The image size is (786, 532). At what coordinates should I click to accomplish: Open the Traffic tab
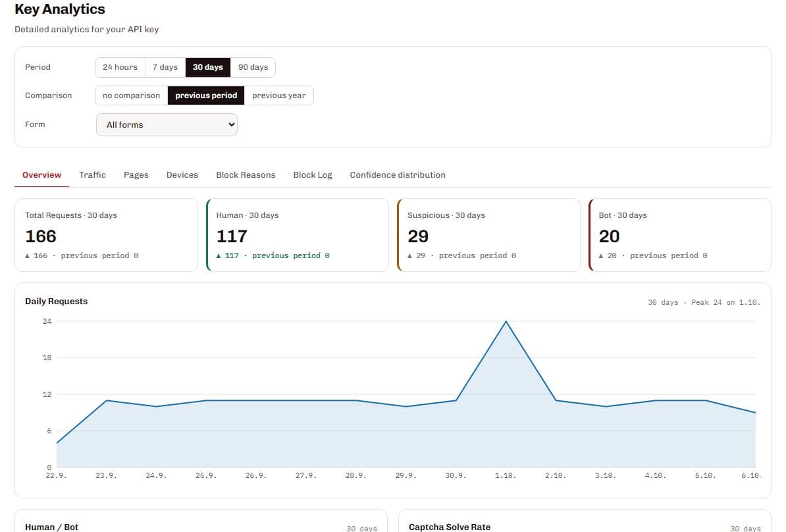pos(92,175)
